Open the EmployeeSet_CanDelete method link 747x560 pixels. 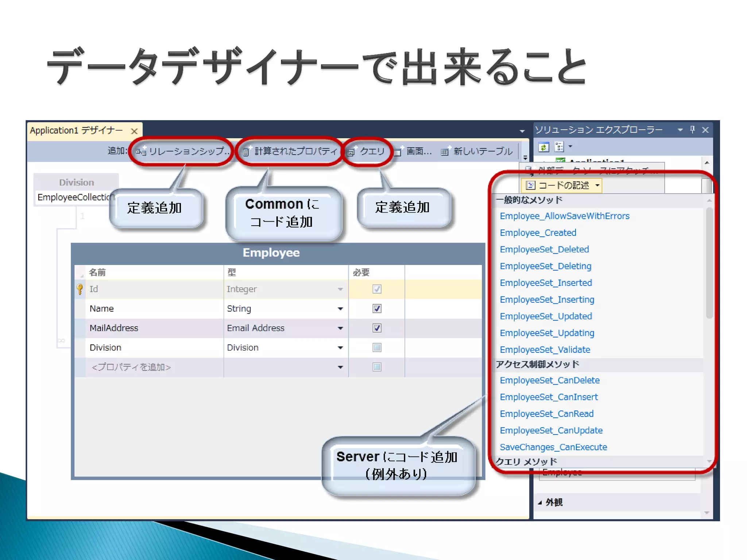coord(549,380)
